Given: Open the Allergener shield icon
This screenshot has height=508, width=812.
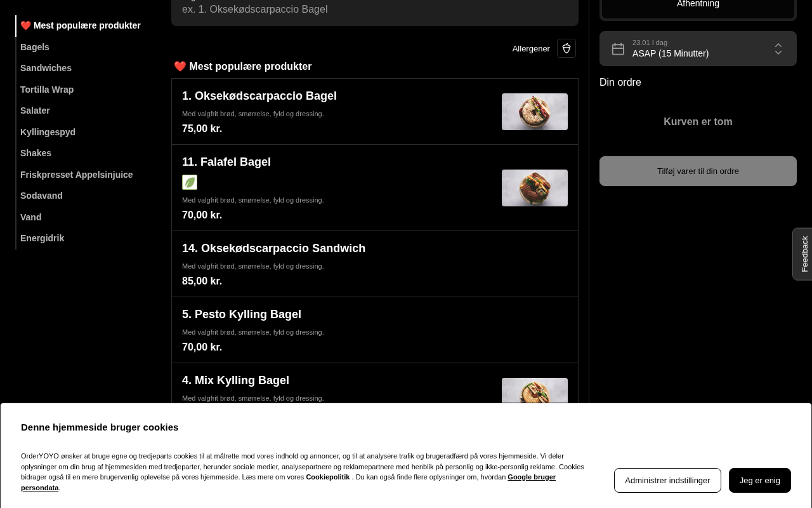Looking at the screenshot, I should click(x=566, y=48).
